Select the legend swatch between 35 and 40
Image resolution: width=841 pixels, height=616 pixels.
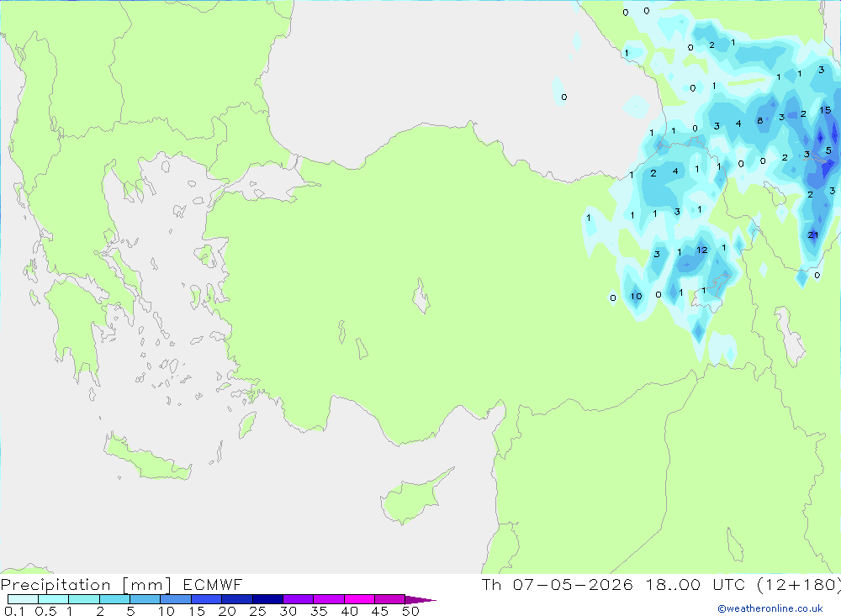pyautogui.click(x=328, y=599)
